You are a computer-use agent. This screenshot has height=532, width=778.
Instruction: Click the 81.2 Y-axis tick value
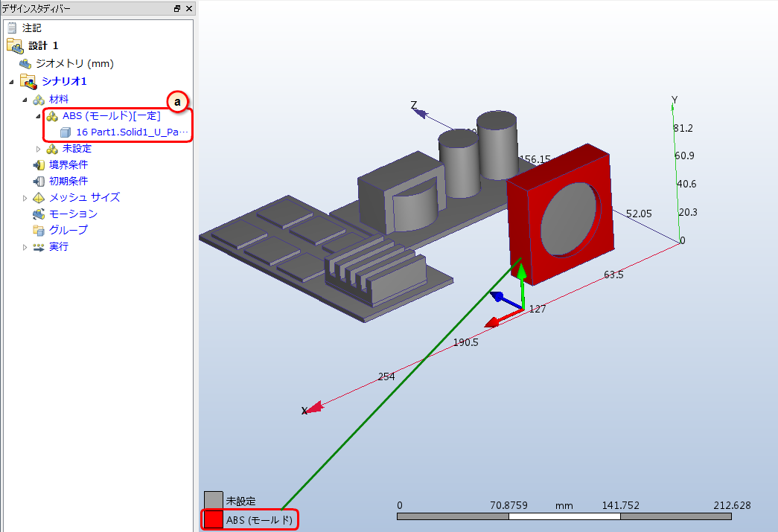pos(683,128)
